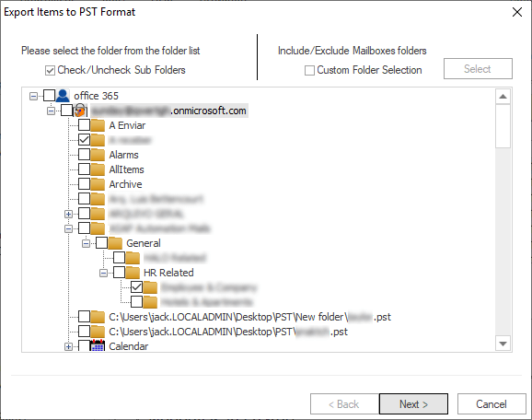Click the General folder icon
The image size is (532, 420).
click(x=115, y=243)
